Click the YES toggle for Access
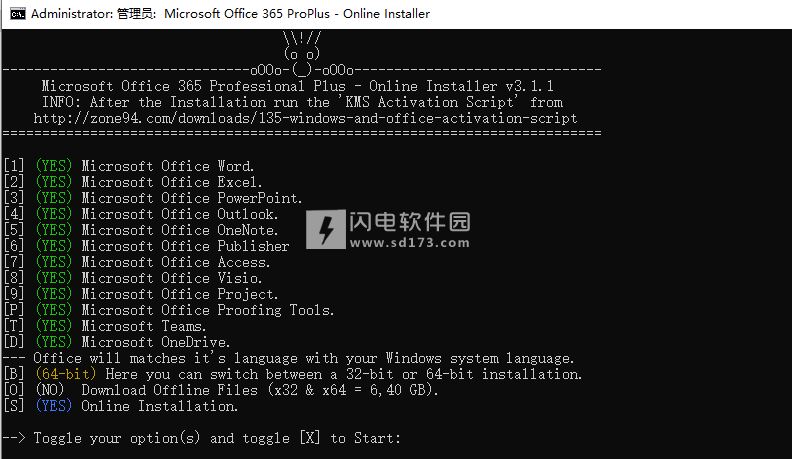Viewport: 792px width, 459px height. coord(54,262)
